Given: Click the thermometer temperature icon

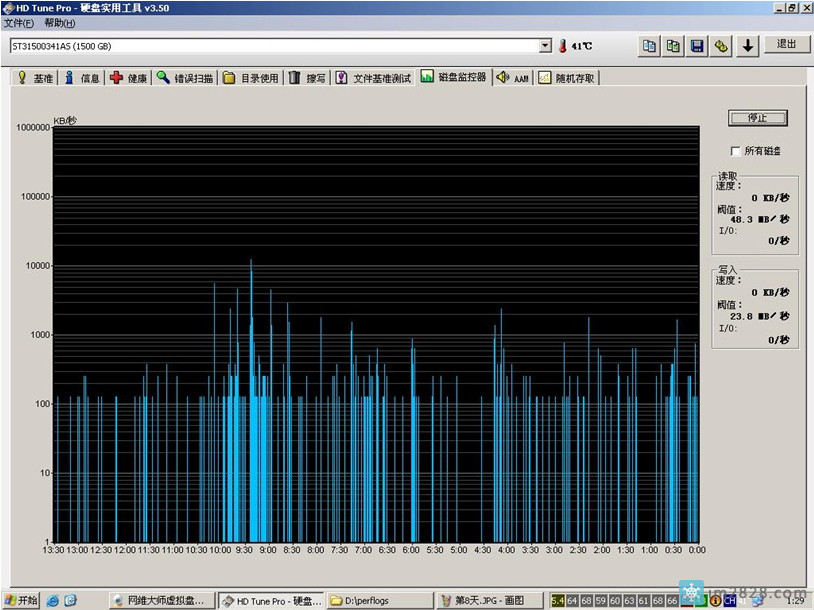Looking at the screenshot, I should click(x=563, y=46).
